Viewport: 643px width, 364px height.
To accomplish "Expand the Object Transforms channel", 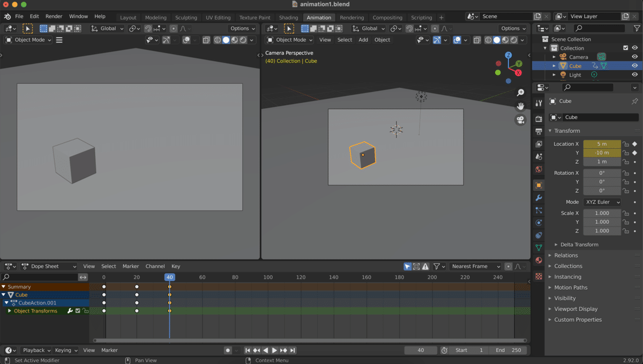I will click(x=10, y=311).
